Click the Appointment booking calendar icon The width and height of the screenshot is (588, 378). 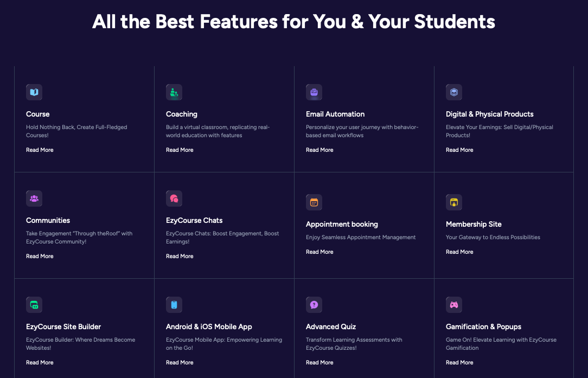coord(314,202)
